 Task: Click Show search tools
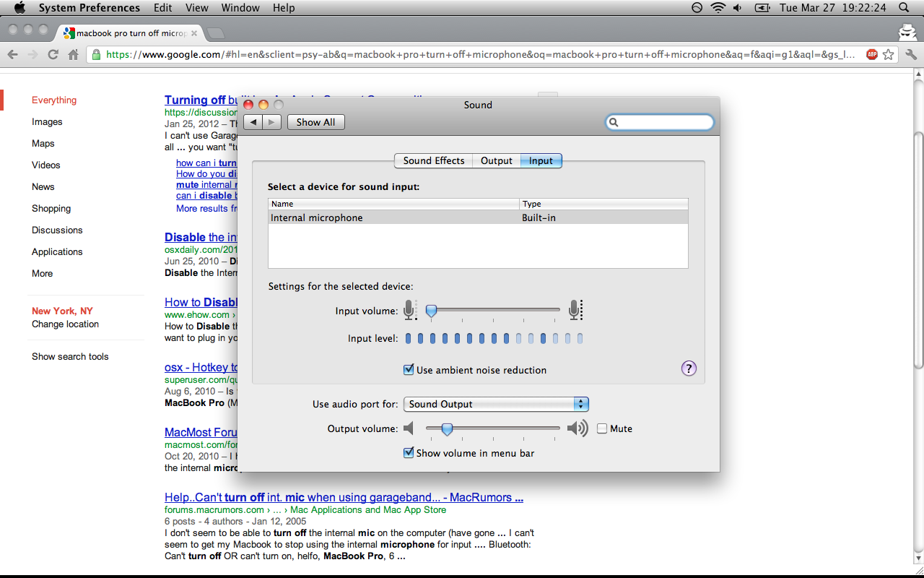point(70,356)
